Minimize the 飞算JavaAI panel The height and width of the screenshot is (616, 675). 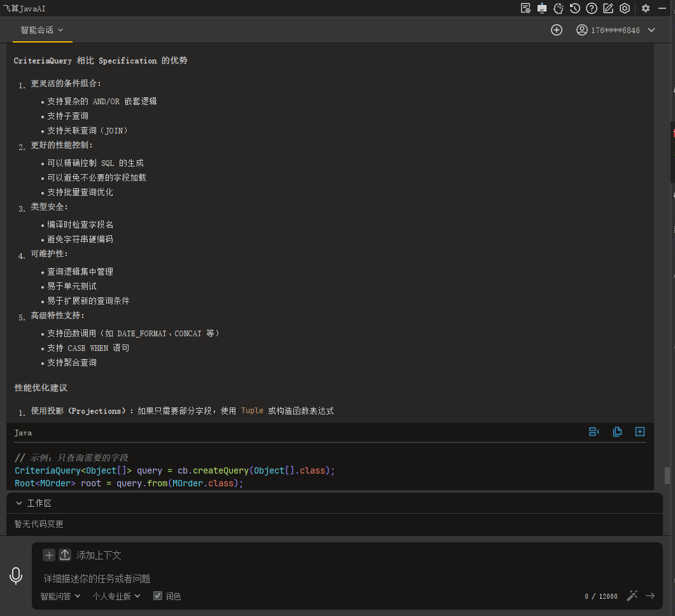click(x=662, y=8)
